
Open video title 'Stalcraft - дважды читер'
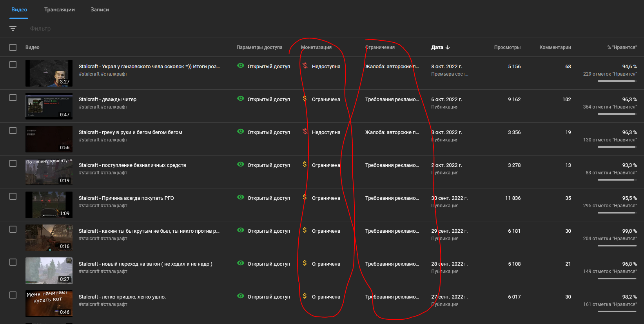pyautogui.click(x=107, y=100)
